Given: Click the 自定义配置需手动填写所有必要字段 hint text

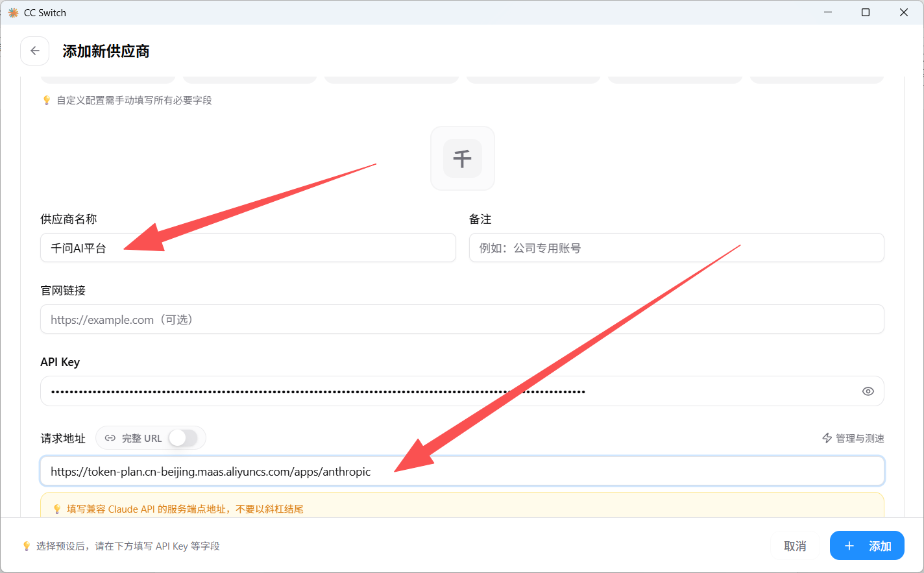Looking at the screenshot, I should pos(134,100).
